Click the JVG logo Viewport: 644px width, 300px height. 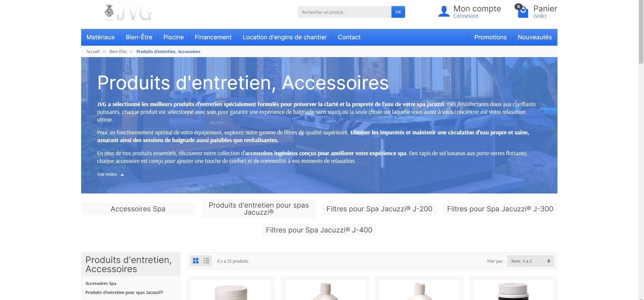[x=128, y=13]
